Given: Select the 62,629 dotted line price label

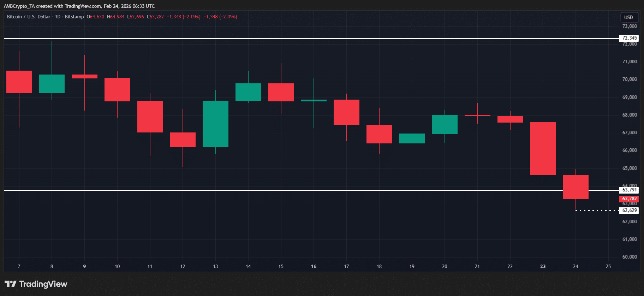Looking at the screenshot, I should point(629,211).
